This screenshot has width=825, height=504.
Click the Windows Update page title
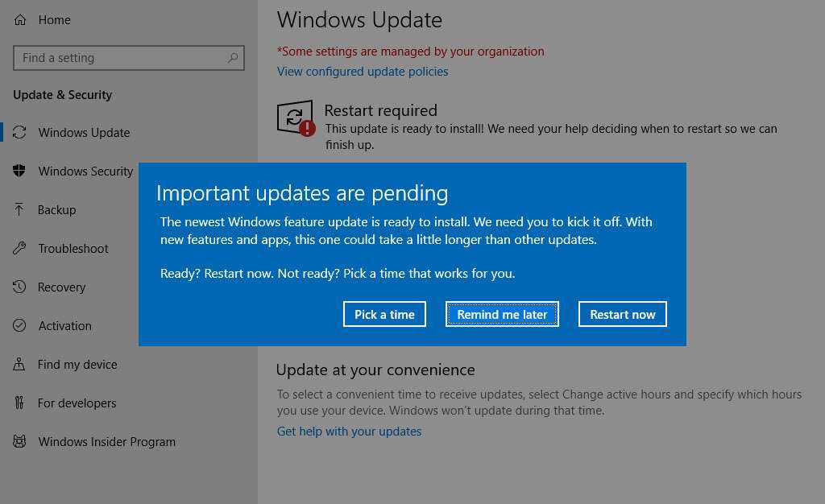click(360, 20)
